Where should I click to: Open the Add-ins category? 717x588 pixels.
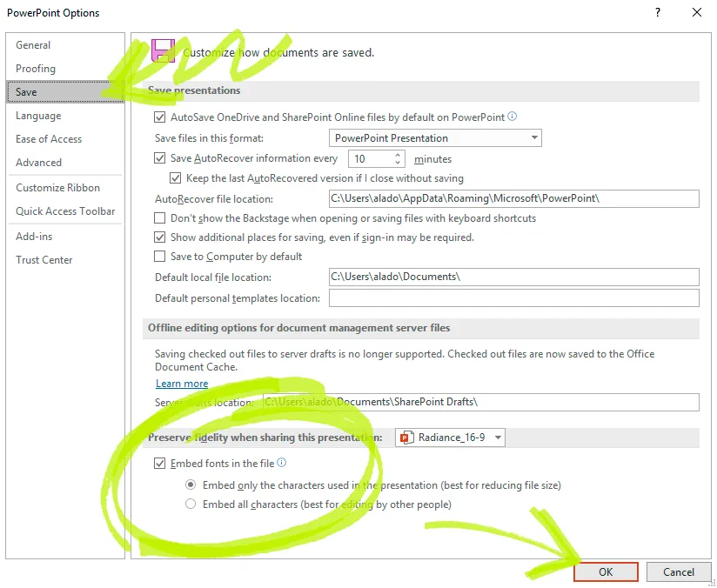(x=65, y=237)
